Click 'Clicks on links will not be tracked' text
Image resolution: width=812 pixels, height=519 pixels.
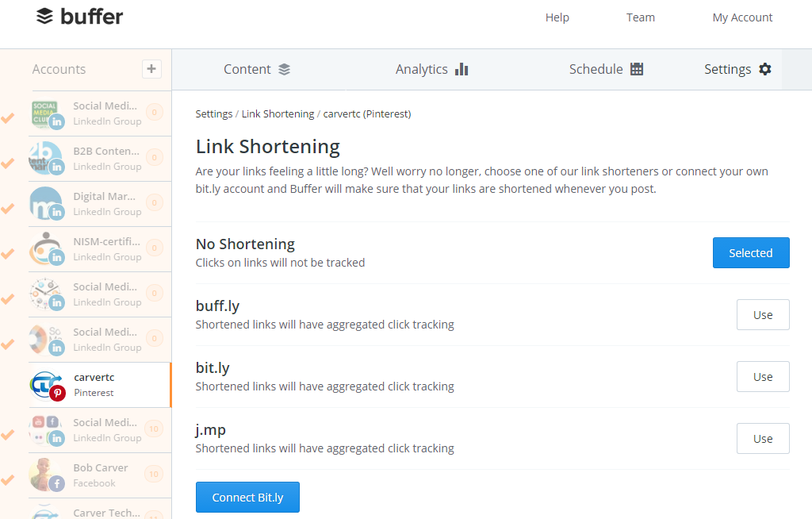tap(280, 263)
